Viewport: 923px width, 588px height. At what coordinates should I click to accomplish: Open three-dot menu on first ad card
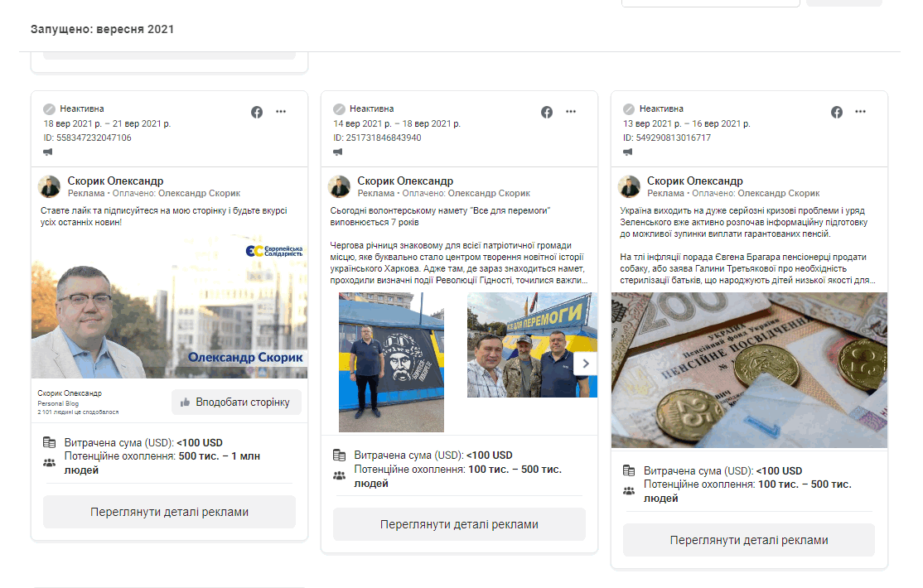click(x=281, y=112)
